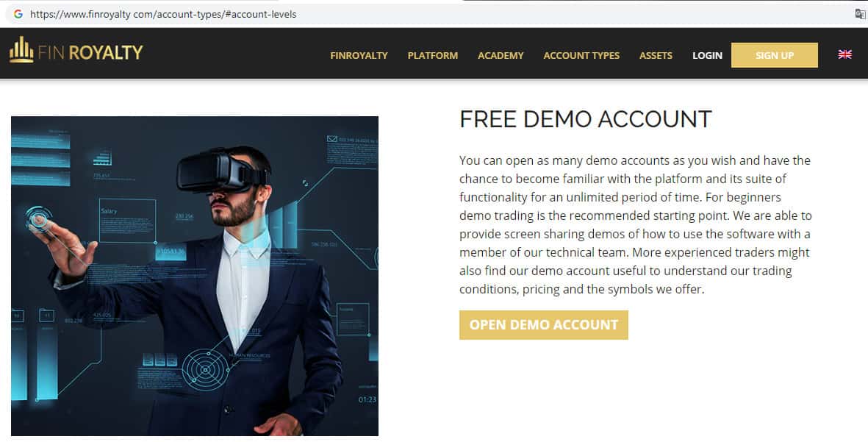Click the envelope icon in hero image
868x442 pixels.
332,138
